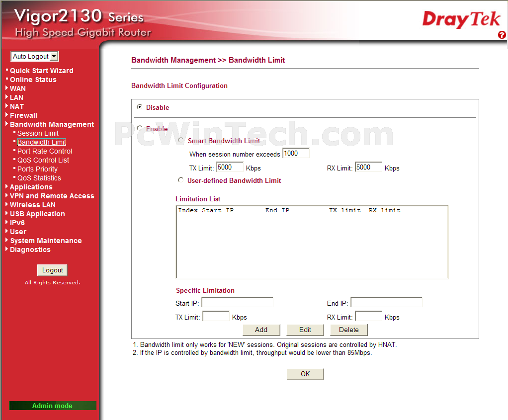Open QoS Statistics page
The image size is (508, 420).
39,178
